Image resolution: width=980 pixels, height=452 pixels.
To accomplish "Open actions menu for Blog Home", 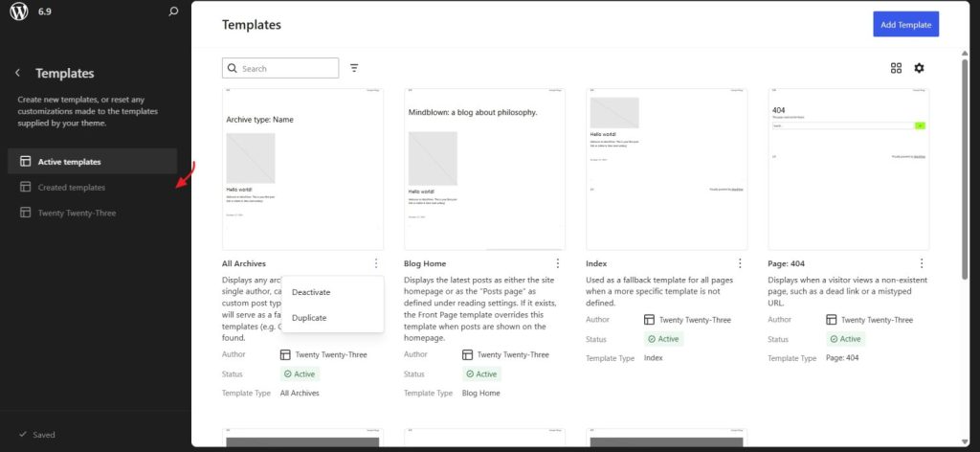I will (558, 263).
